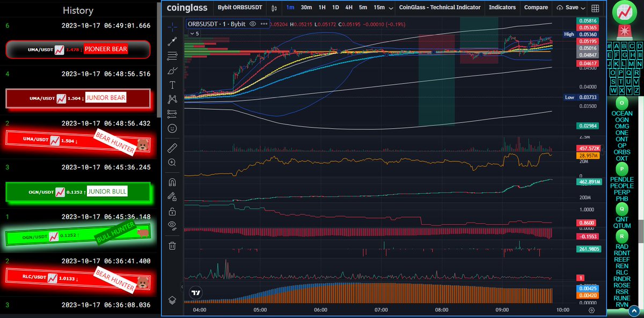Click the coinglass logo
This screenshot has width=644, height=318.
pyautogui.click(x=186, y=8)
